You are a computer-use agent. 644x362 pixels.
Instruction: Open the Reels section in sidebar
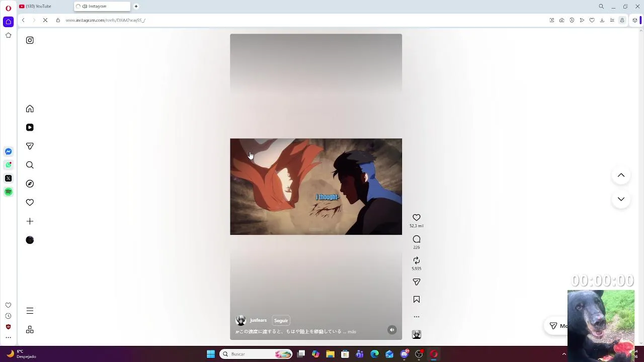30,128
